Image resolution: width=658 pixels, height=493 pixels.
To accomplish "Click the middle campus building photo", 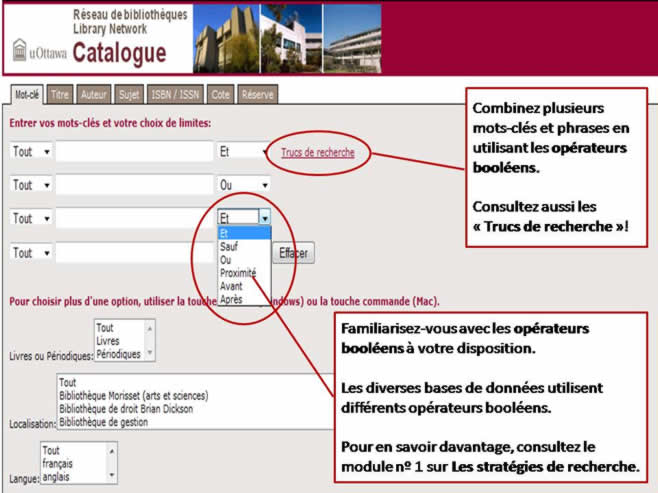I will (x=291, y=39).
